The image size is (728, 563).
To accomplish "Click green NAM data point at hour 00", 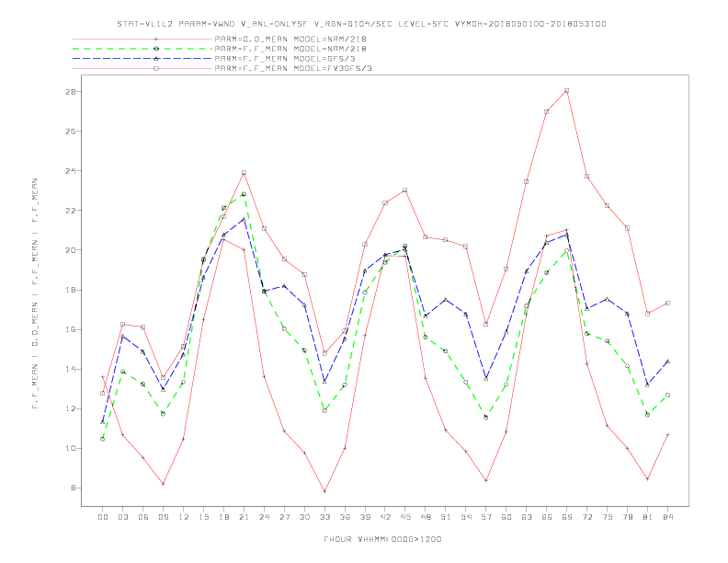I will click(x=103, y=439).
